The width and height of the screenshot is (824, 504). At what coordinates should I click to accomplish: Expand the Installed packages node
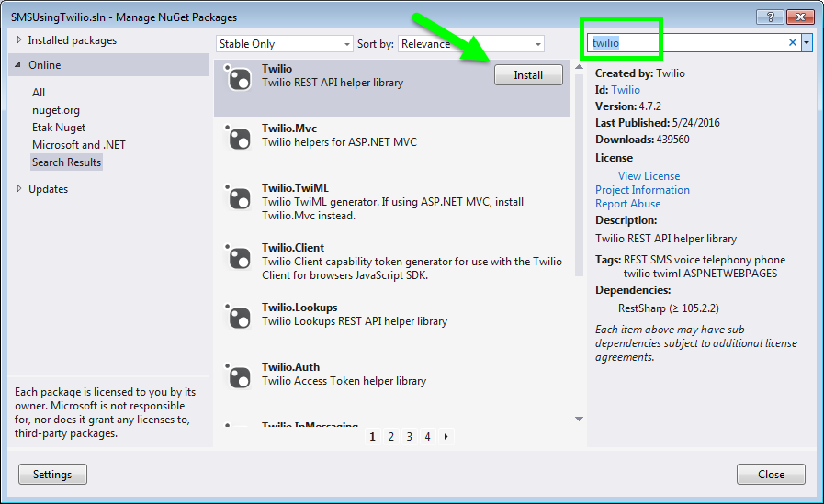click(19, 39)
